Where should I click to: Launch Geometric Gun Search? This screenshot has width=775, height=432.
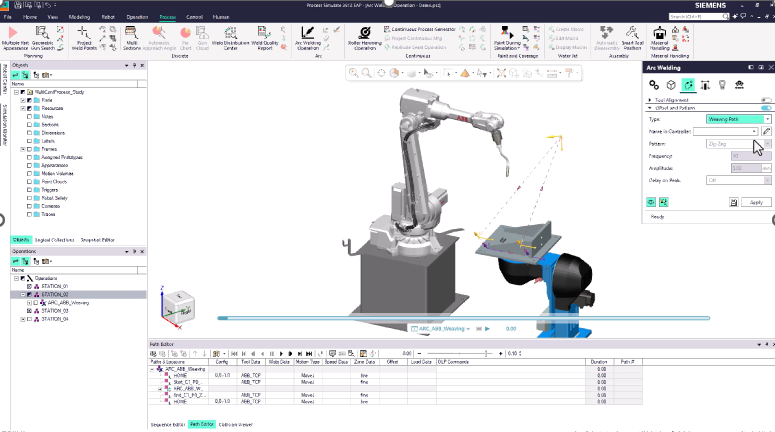point(43,38)
